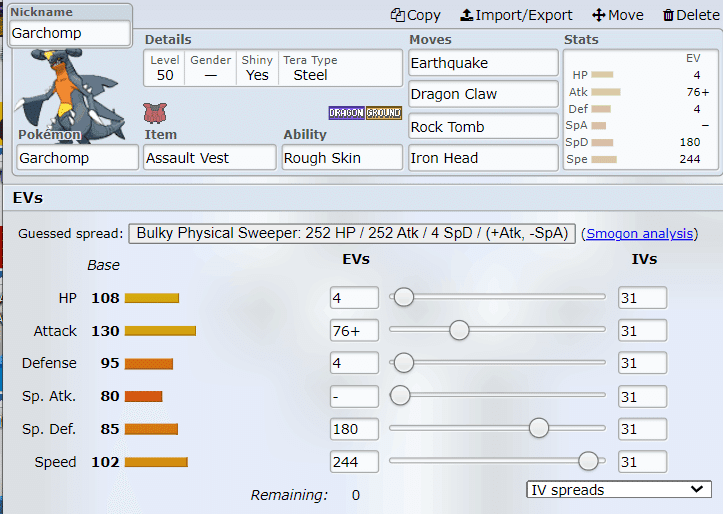Click the Copy clipboard icon
This screenshot has width=723, height=514.
click(x=397, y=15)
